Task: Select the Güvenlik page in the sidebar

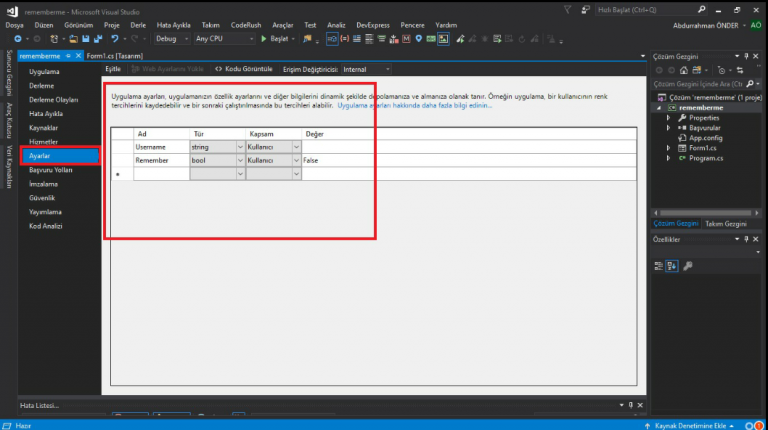Action: [42, 198]
